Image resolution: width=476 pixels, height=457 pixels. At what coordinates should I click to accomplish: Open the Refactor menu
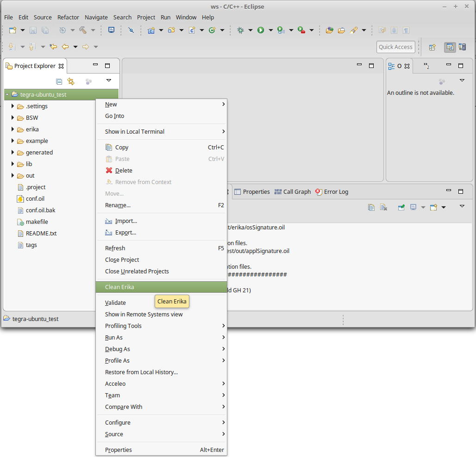[x=68, y=17]
